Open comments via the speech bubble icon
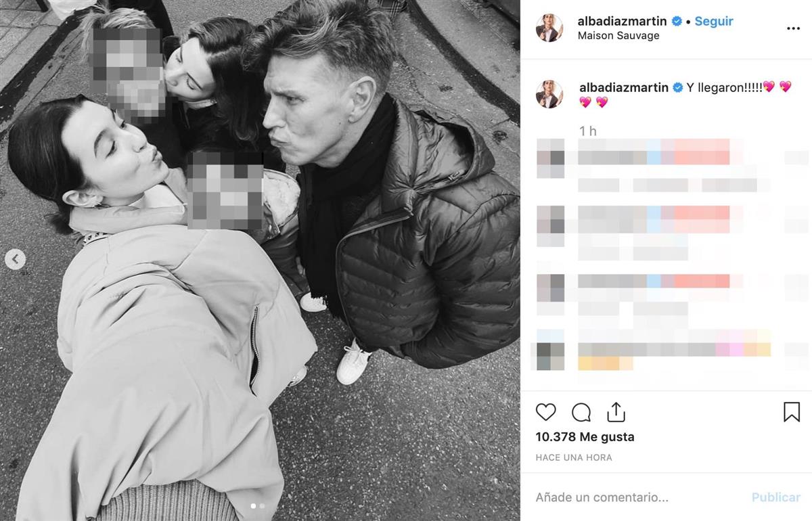 (581, 412)
